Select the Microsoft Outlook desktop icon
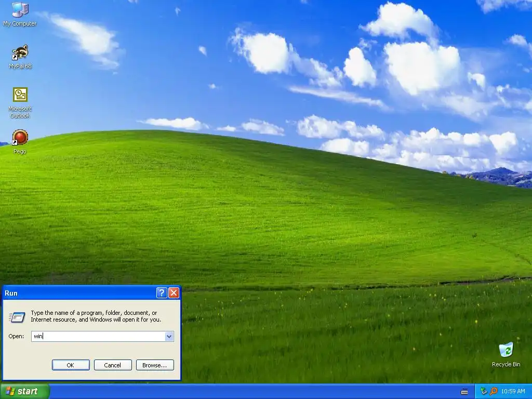This screenshot has height=399, width=532. click(x=20, y=103)
